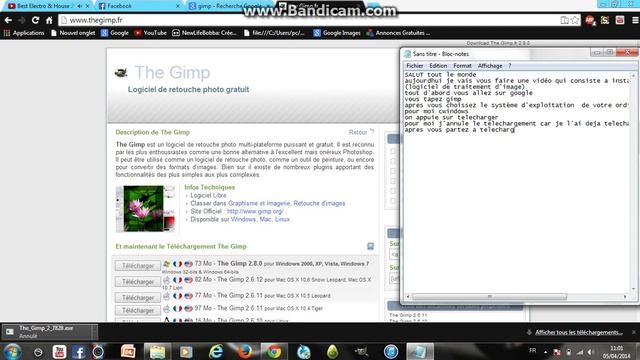Click Notepad's horizontal scrollbar thumb
The height and width of the screenshot is (360, 640).
click(489, 297)
